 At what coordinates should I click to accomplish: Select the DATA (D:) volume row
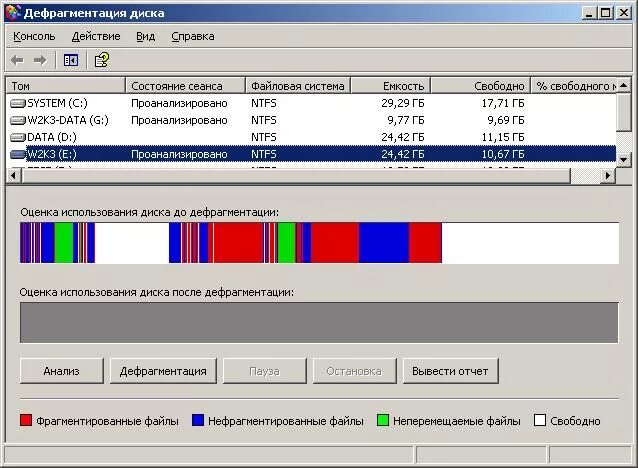click(311, 137)
